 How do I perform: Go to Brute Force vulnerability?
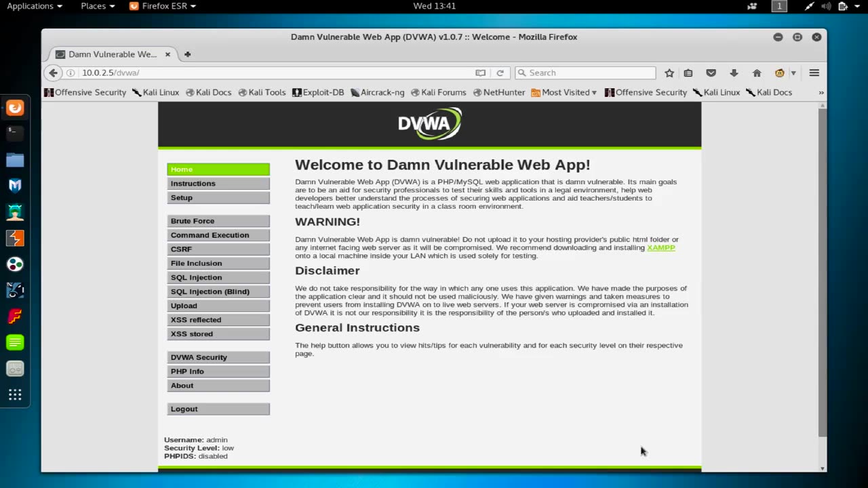pos(218,221)
